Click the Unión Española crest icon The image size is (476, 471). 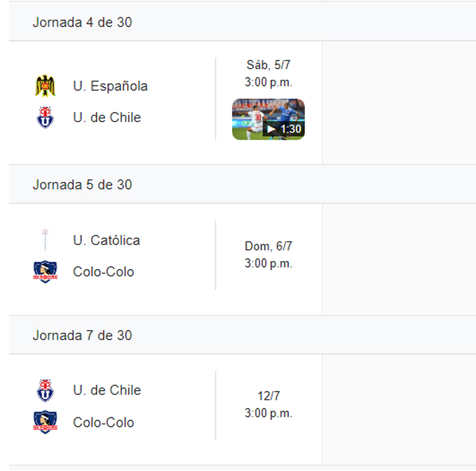[x=46, y=86]
